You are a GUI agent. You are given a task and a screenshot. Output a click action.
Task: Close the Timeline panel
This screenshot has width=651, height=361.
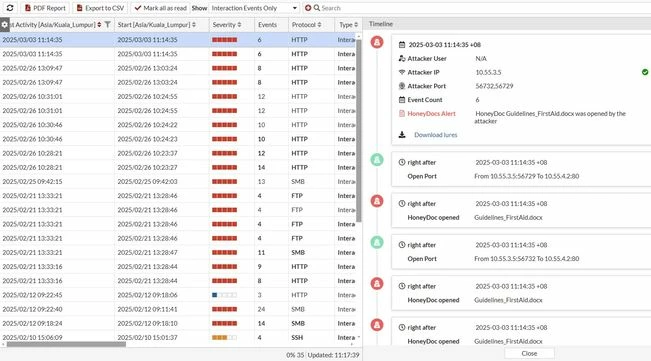click(x=529, y=354)
